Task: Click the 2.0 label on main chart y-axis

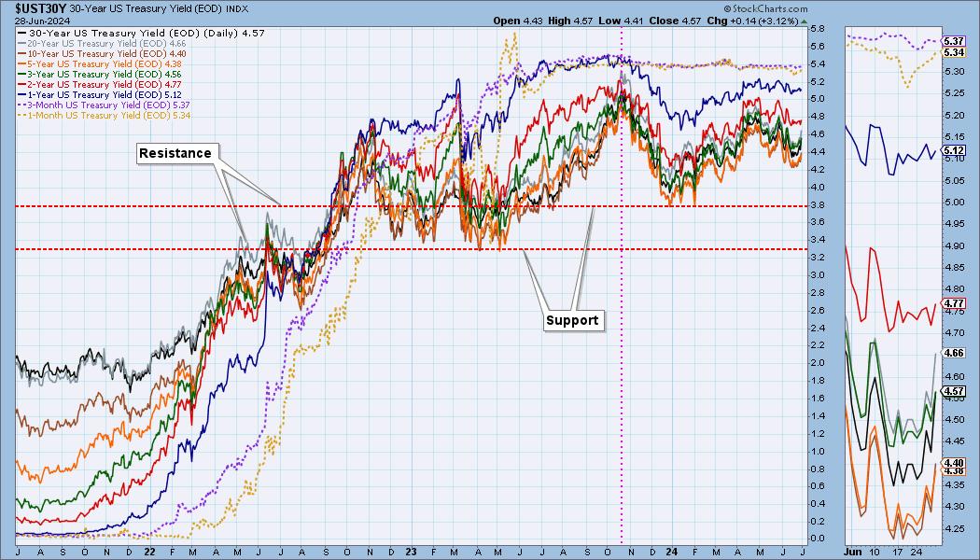Action: coord(817,363)
